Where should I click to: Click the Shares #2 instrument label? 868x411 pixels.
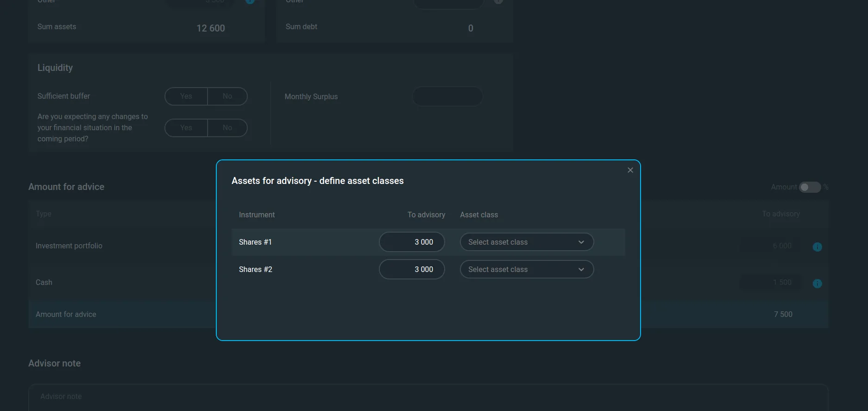click(256, 269)
